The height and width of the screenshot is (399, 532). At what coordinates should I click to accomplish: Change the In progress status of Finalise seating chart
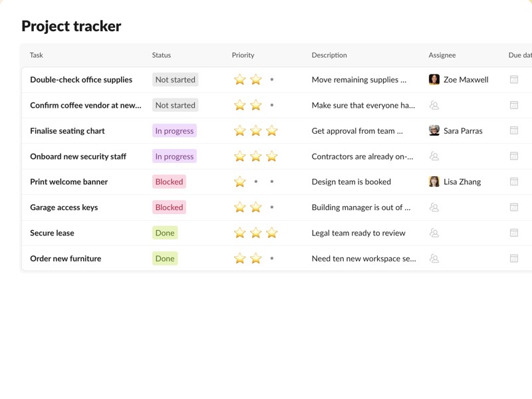pyautogui.click(x=174, y=131)
